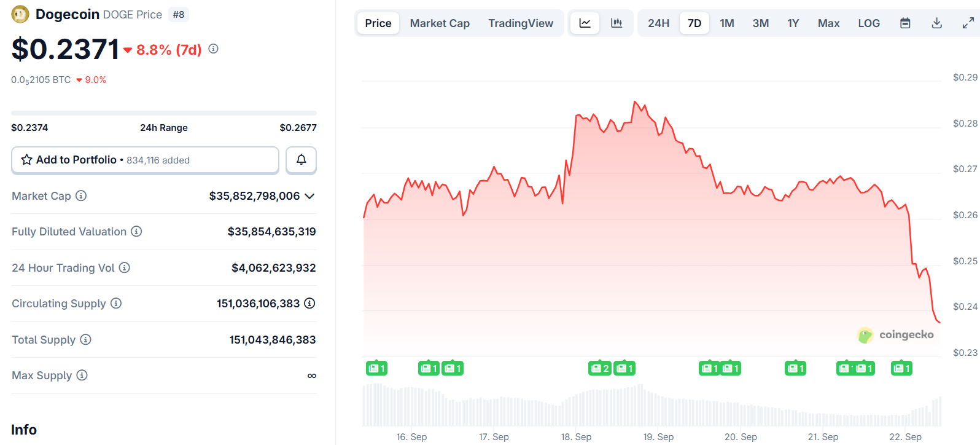Click the $0.2371 price value
The image size is (980, 445).
[65, 49]
